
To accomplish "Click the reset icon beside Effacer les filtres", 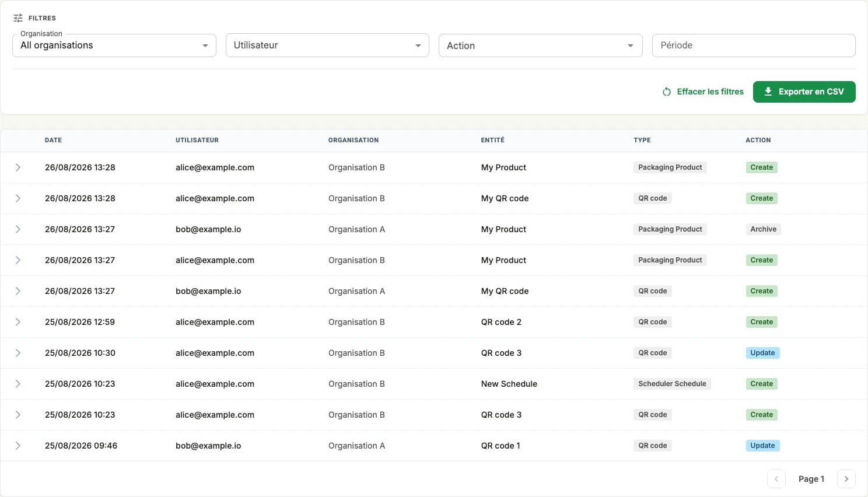I will 667,92.
